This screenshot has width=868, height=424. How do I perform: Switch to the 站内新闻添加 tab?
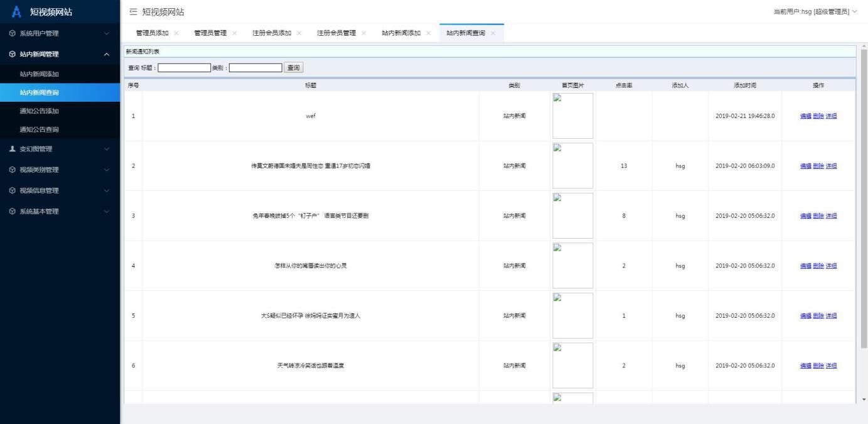401,33
